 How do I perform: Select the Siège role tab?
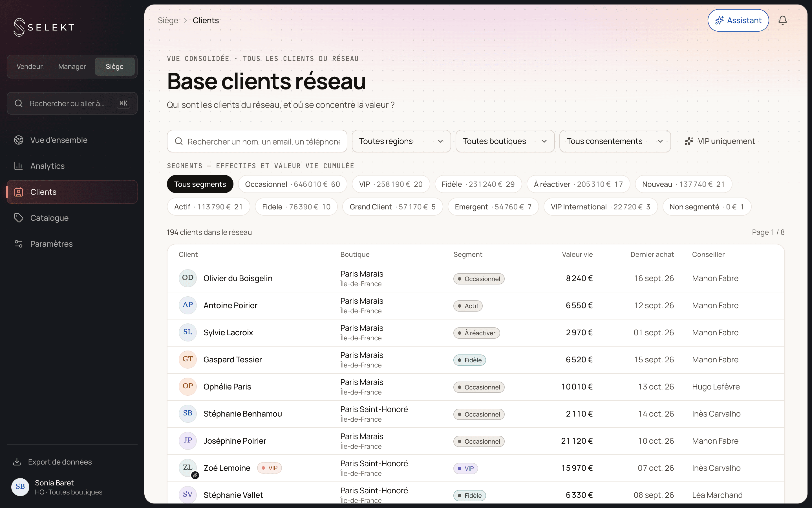pyautogui.click(x=115, y=67)
